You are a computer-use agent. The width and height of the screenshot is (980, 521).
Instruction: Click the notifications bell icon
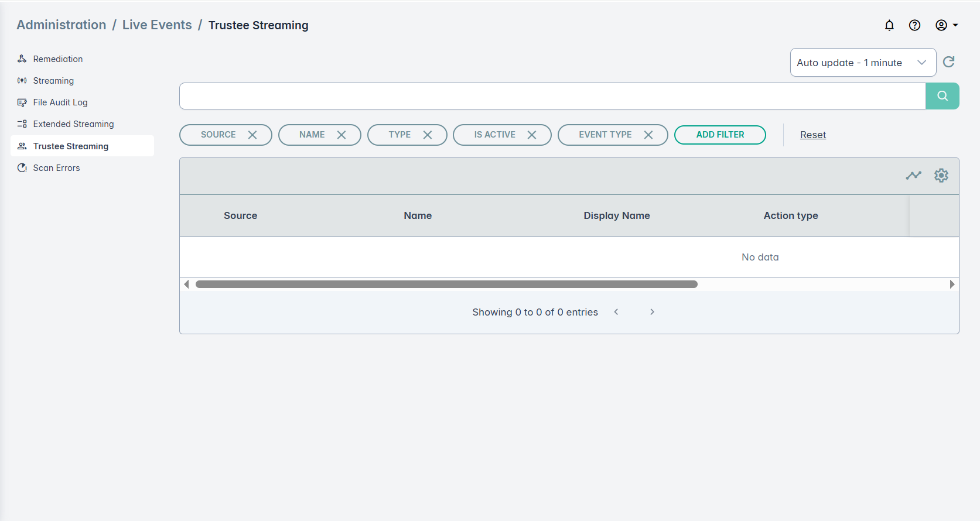889,25
